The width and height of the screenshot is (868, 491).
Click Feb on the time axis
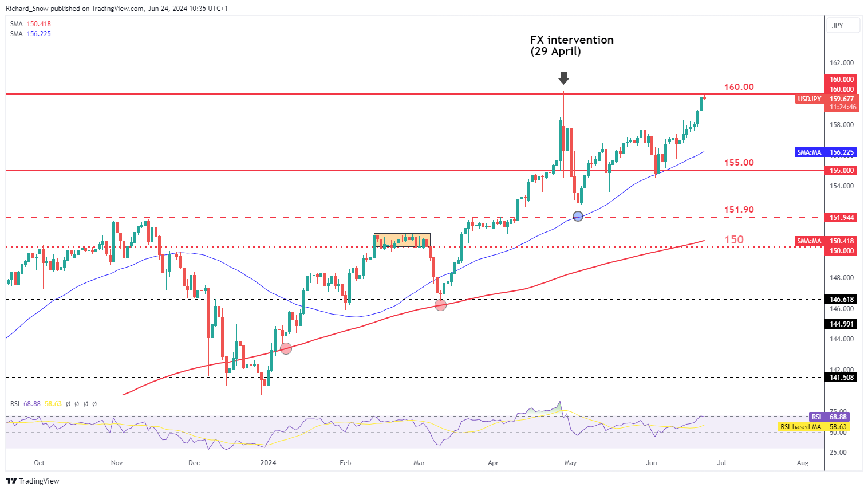point(345,463)
